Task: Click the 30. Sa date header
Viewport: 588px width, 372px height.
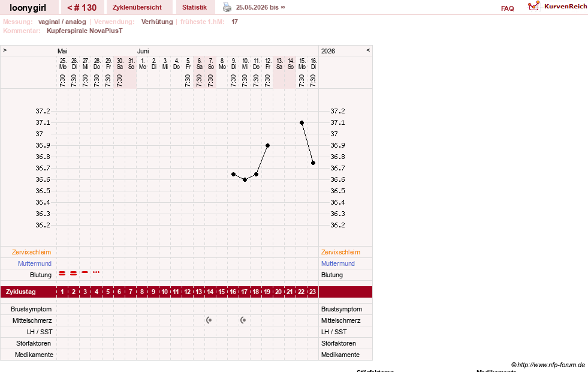Action: pyautogui.click(x=120, y=64)
